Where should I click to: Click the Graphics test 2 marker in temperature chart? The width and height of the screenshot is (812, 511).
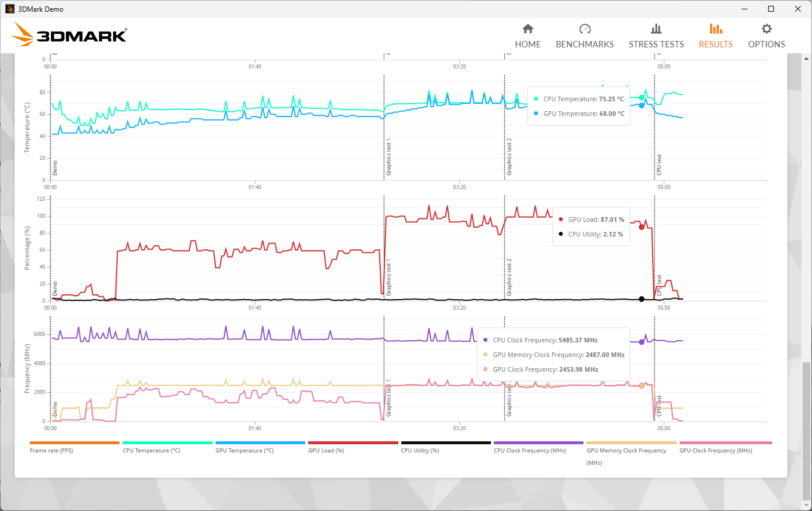509,157
